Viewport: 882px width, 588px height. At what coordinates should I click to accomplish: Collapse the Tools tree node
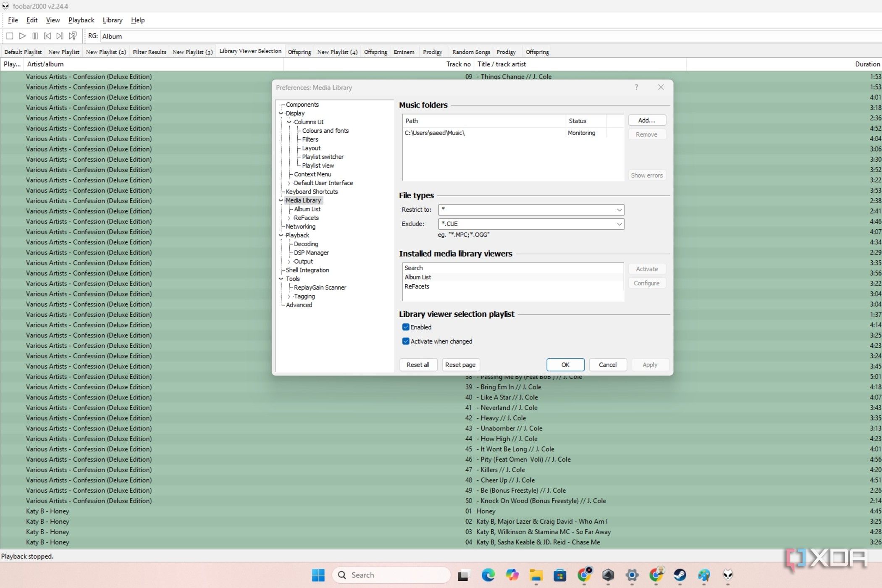[x=281, y=279]
